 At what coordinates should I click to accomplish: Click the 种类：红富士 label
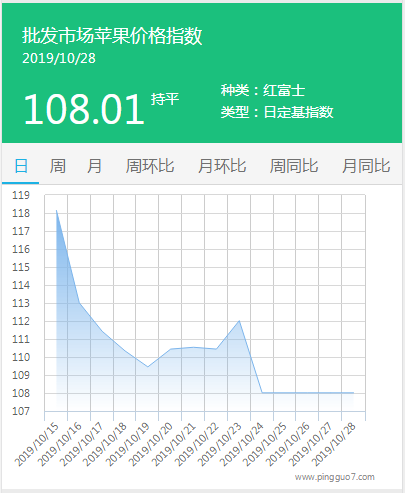pyautogui.click(x=263, y=90)
